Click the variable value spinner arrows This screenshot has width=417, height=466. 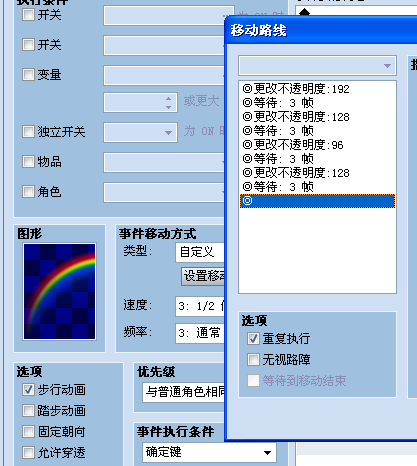click(169, 103)
